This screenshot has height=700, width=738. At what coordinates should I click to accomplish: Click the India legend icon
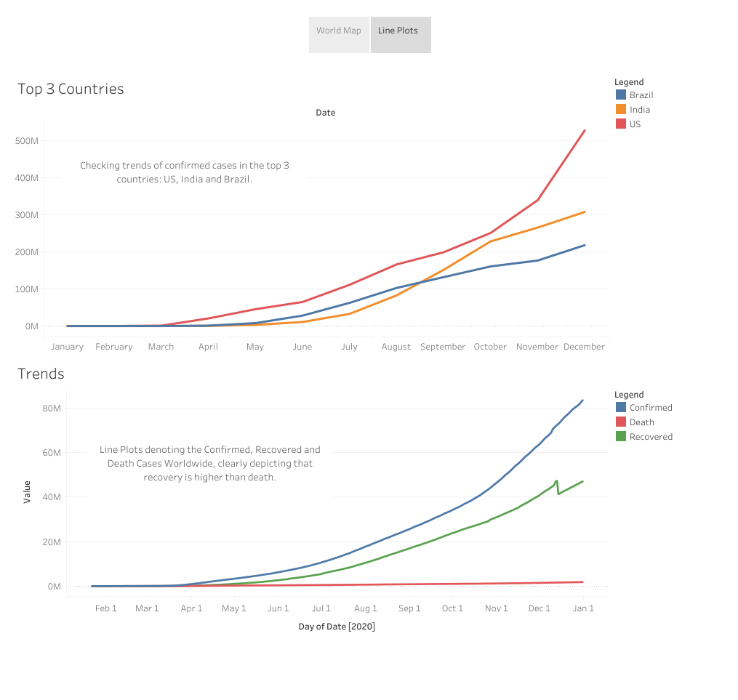[x=619, y=109]
